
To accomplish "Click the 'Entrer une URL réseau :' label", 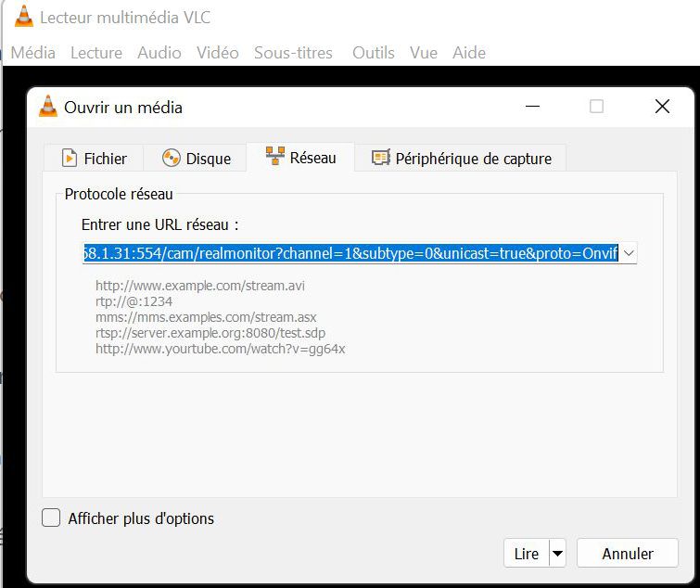I will click(159, 224).
